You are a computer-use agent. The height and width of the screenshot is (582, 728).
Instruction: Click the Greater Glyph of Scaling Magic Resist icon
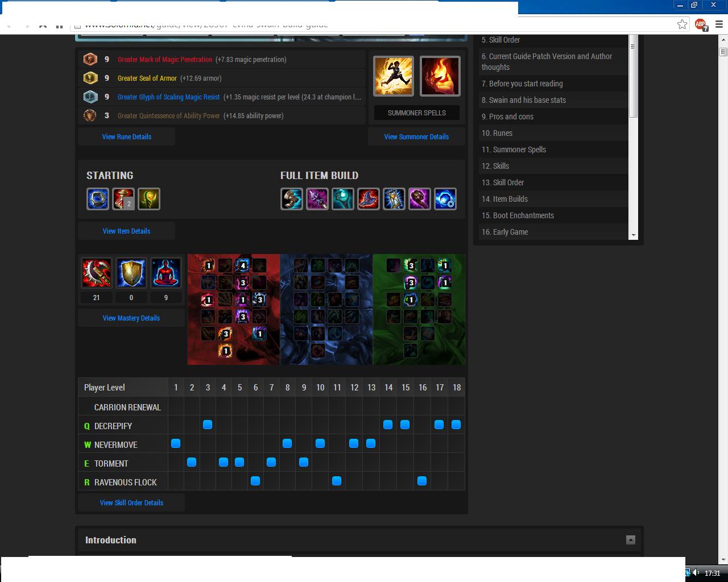click(90, 97)
